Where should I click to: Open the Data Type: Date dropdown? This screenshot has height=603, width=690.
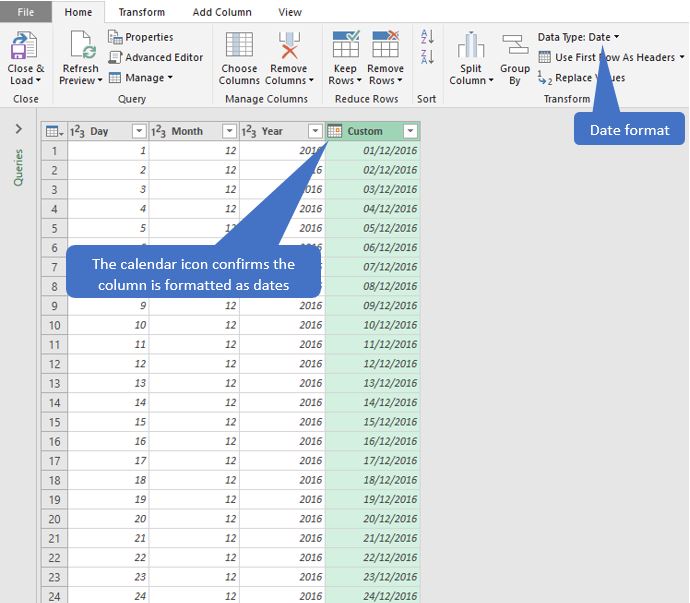coord(578,37)
